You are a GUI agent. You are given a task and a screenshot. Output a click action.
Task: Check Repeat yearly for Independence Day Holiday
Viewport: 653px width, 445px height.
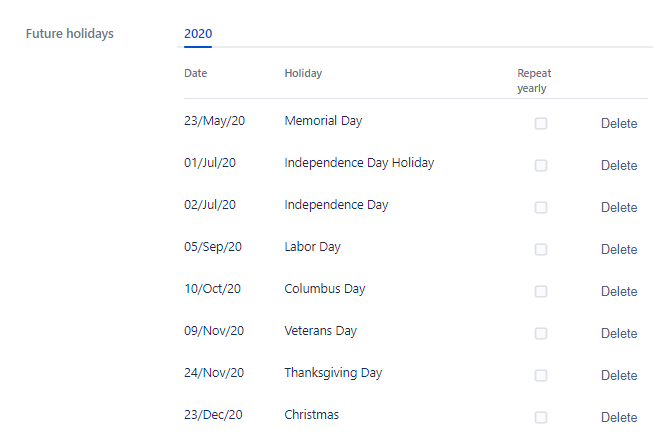pos(541,166)
